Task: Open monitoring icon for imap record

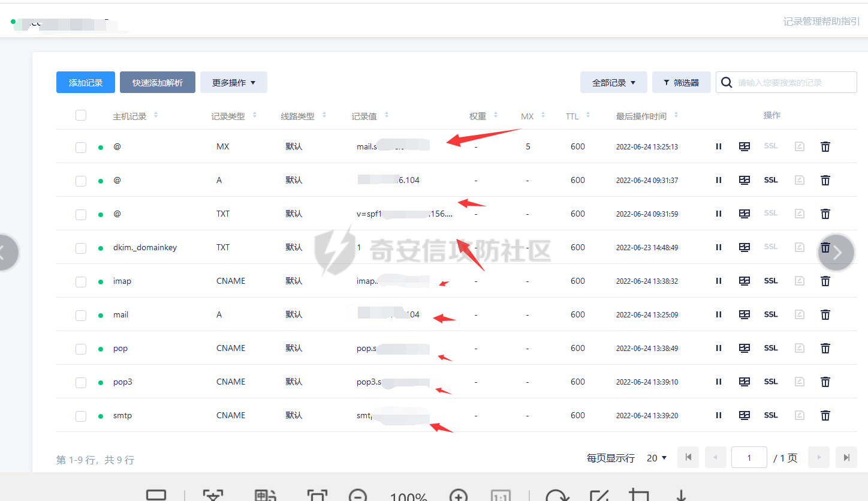Action: 745,281
